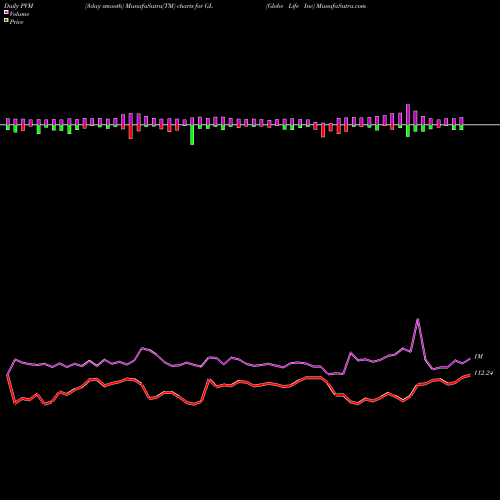
Task: Click the longest green downward bar
Action: pyautogui.click(x=192, y=135)
